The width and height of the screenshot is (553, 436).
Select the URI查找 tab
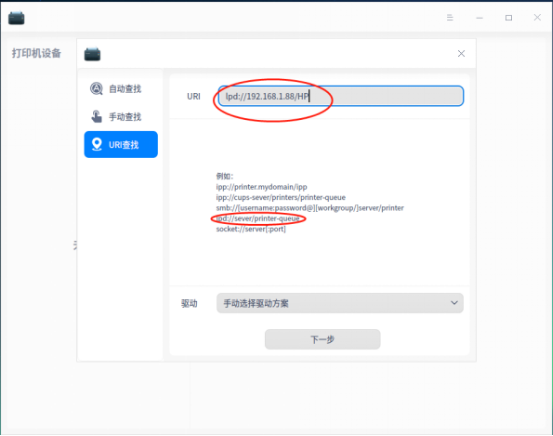pyautogui.click(x=121, y=144)
